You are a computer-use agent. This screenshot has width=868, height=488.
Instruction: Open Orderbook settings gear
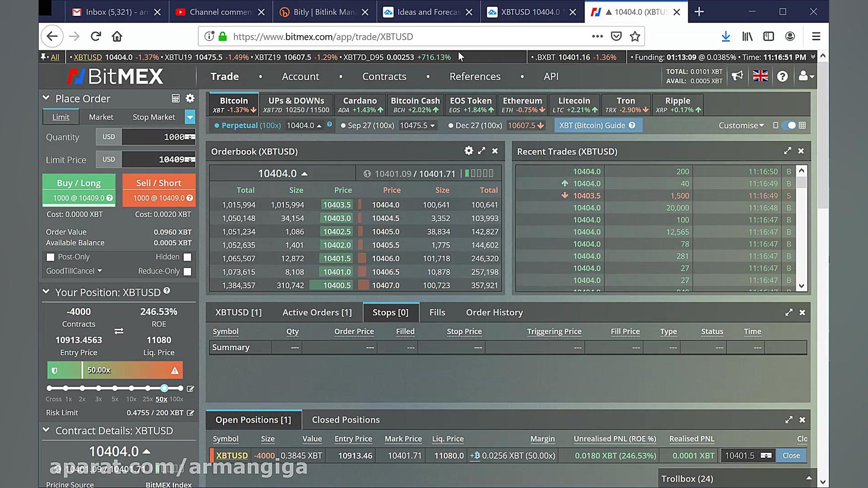click(x=468, y=151)
